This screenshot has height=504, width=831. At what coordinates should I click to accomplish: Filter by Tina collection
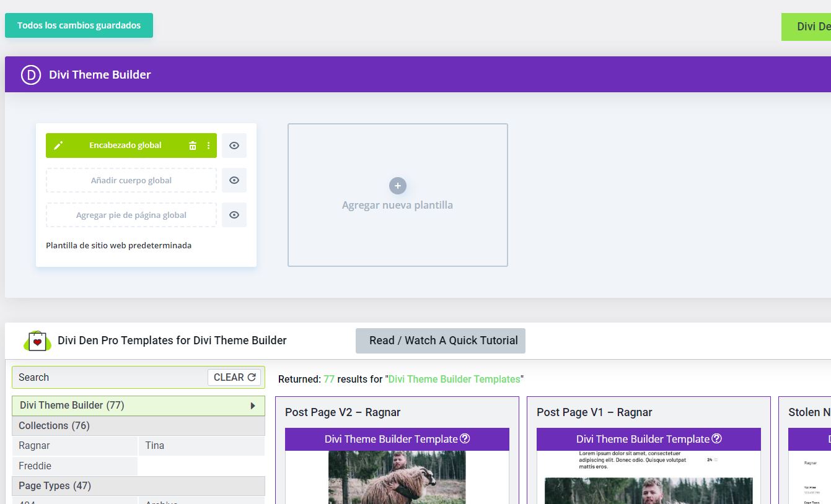tap(201, 446)
